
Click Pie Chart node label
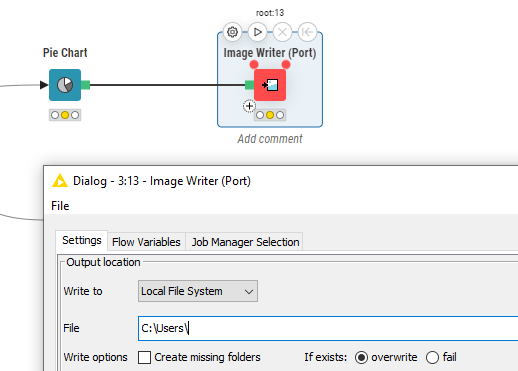pos(65,53)
